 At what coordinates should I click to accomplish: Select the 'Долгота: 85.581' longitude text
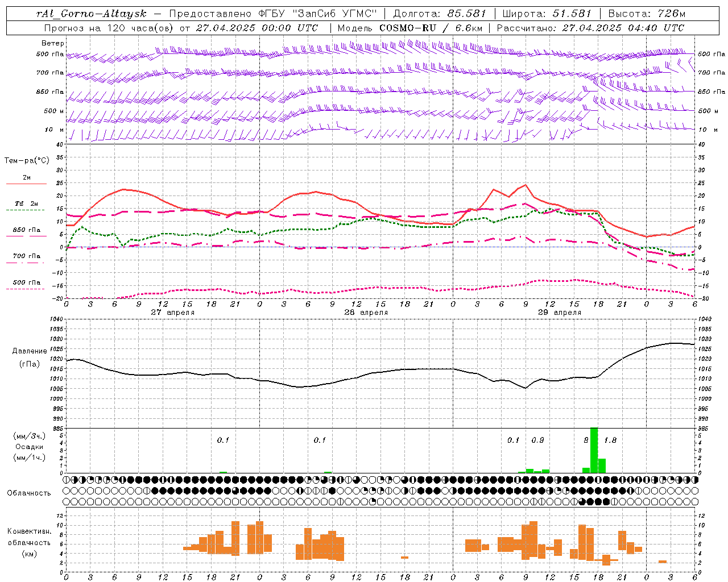point(441,14)
